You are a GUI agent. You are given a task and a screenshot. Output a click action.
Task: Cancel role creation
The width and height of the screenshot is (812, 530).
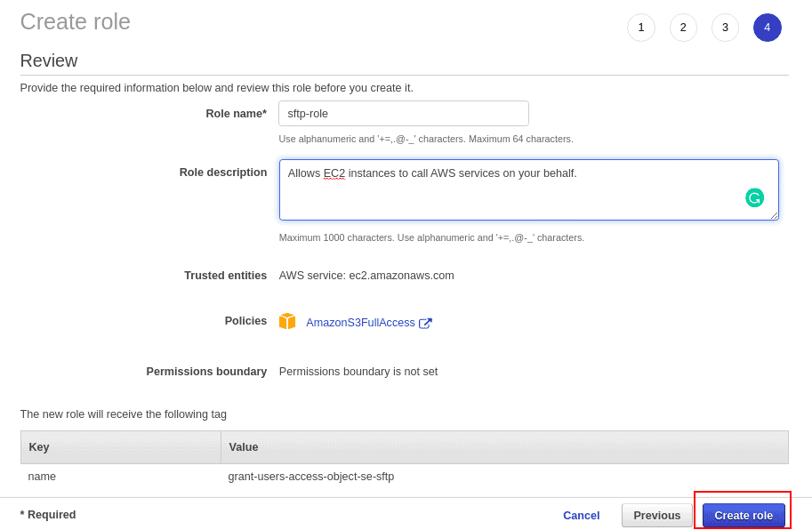[581, 516]
